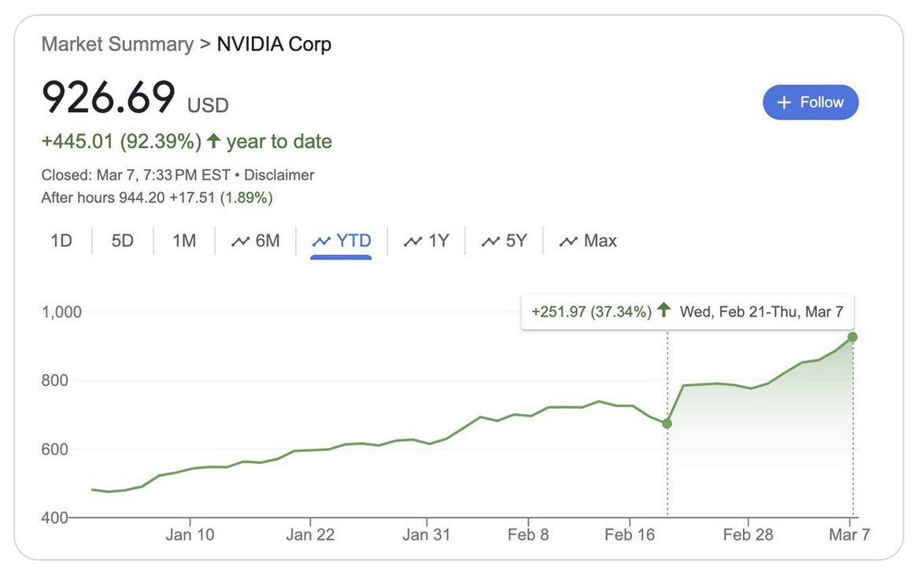The image size is (924, 578).
Task: Click the green up arrow in chart tooltip
Action: (x=663, y=311)
